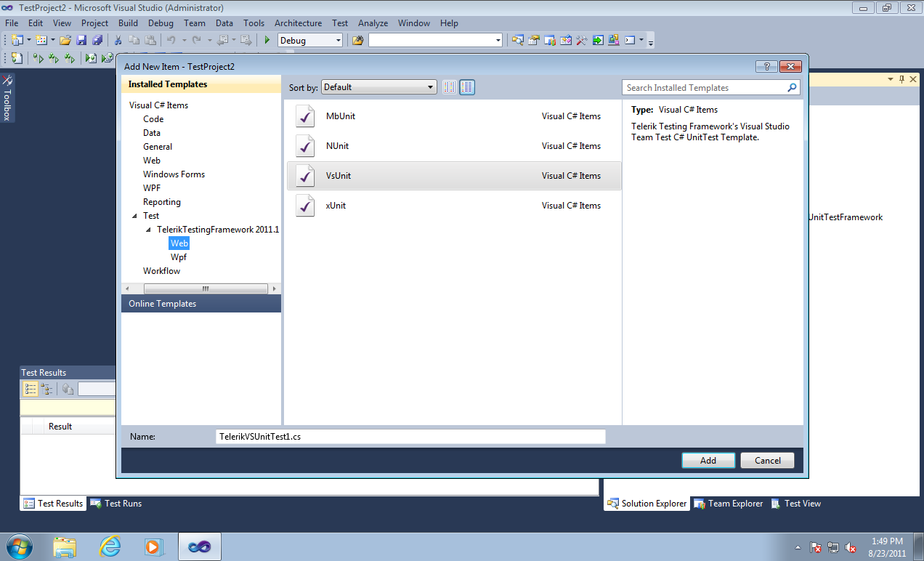Switch to medium icons view
Image resolution: width=924 pixels, height=561 pixels.
467,87
